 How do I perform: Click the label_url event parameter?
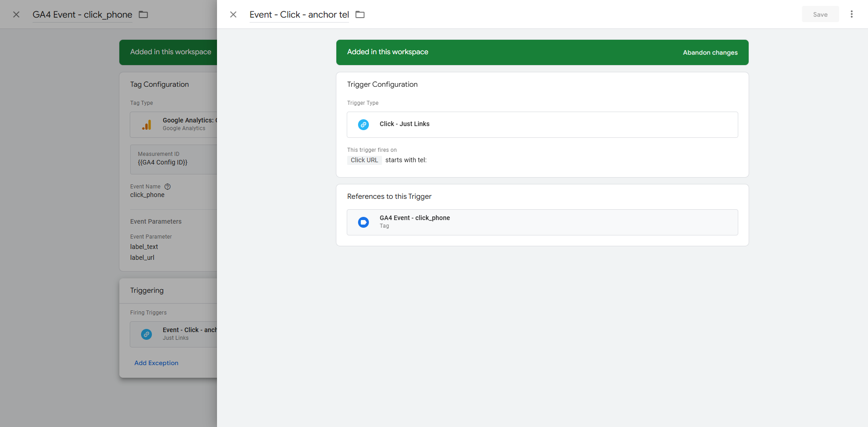(142, 258)
